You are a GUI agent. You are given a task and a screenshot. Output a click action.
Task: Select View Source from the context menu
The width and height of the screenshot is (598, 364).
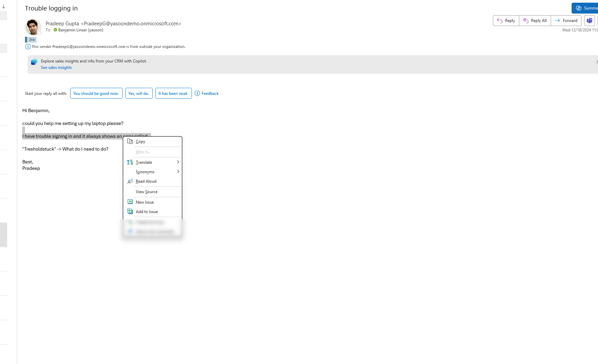coord(147,192)
